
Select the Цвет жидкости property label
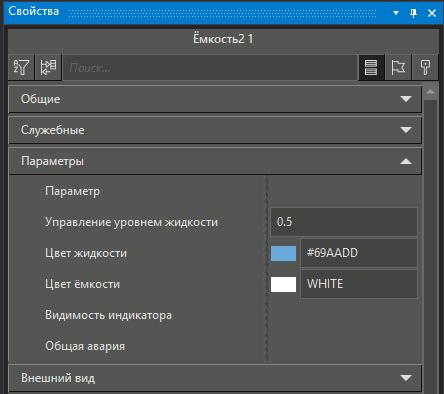86,253
